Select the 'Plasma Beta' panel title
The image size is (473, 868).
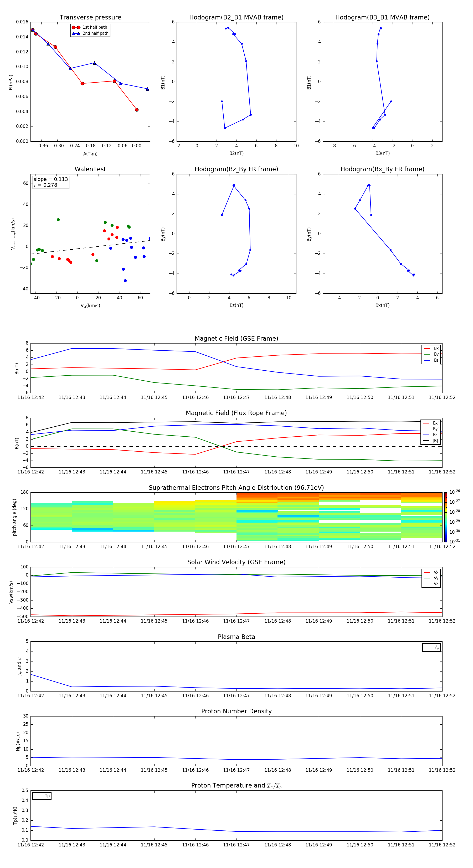coord(236,637)
